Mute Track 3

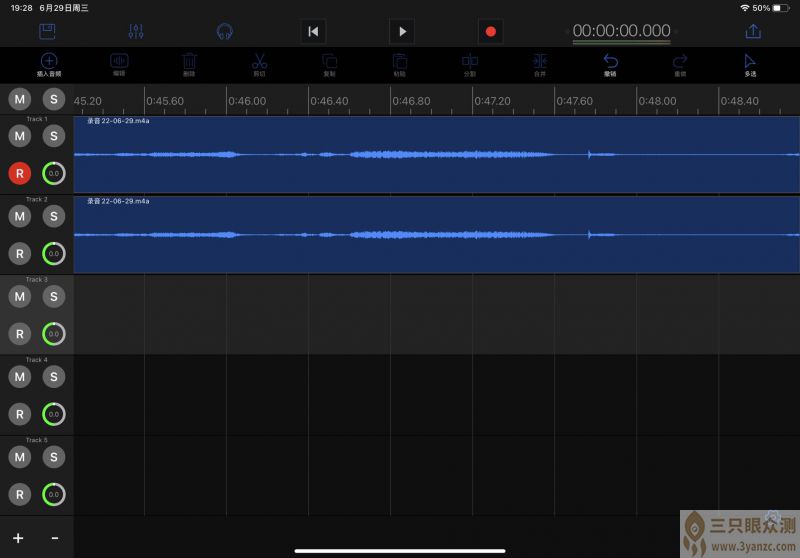20,296
